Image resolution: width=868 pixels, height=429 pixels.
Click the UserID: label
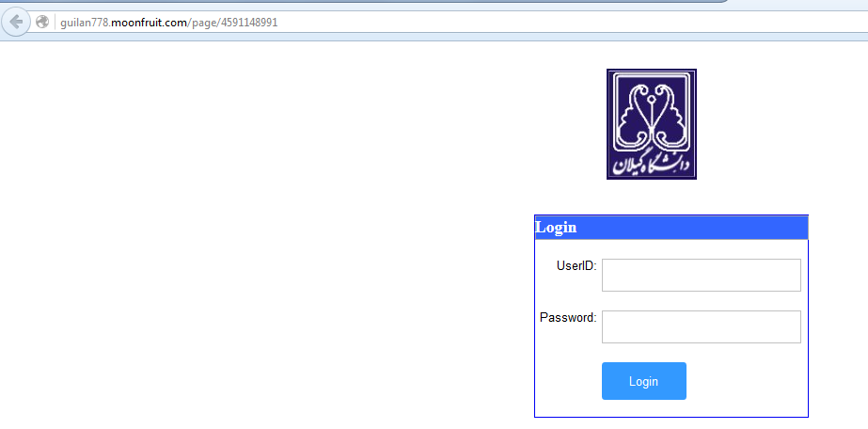[x=576, y=266]
